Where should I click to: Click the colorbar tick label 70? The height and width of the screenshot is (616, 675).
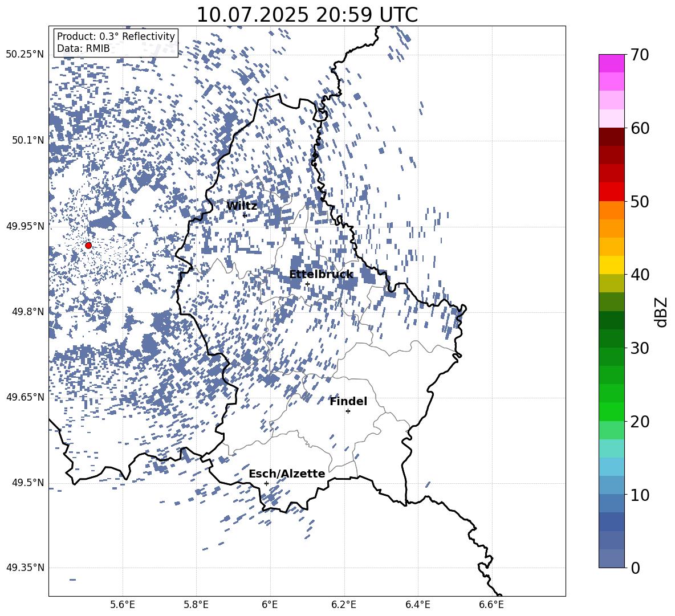point(640,55)
